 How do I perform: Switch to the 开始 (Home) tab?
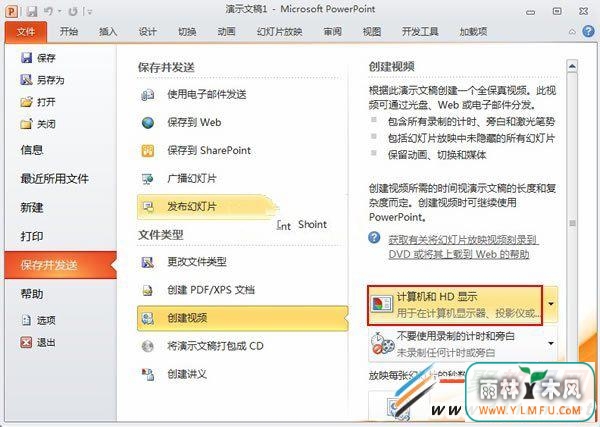[69, 31]
